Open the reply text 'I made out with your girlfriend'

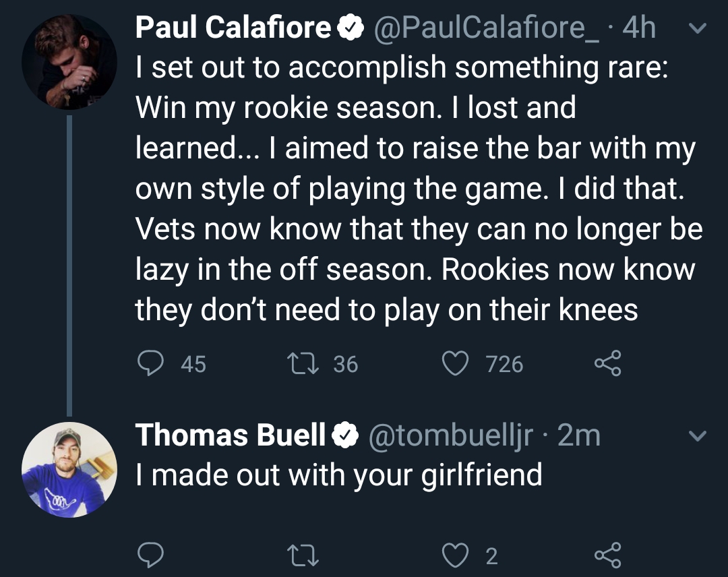click(339, 475)
